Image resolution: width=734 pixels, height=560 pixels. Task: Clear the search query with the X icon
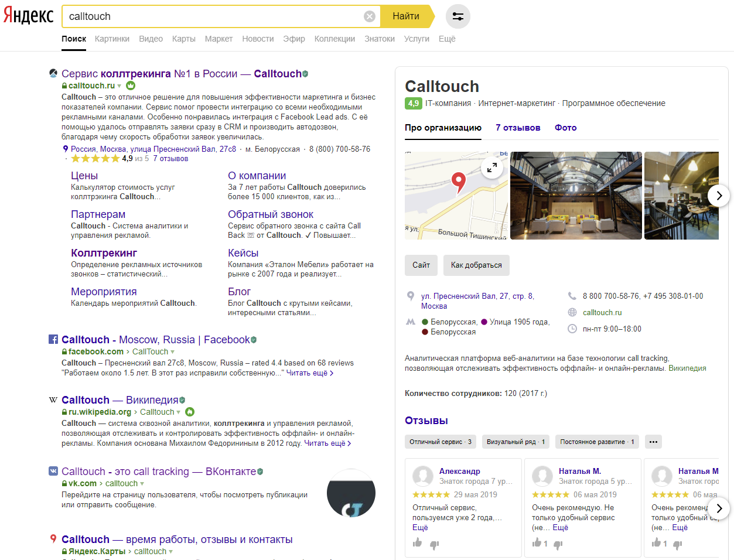370,16
